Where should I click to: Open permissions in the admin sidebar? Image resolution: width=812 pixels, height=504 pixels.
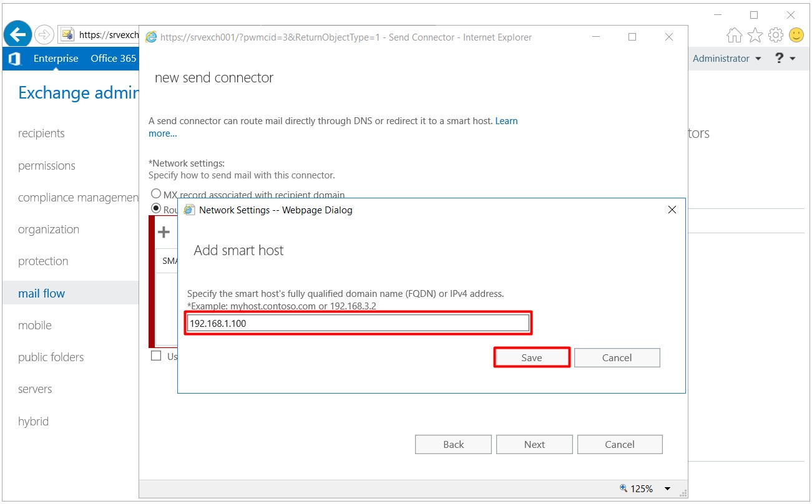[47, 166]
